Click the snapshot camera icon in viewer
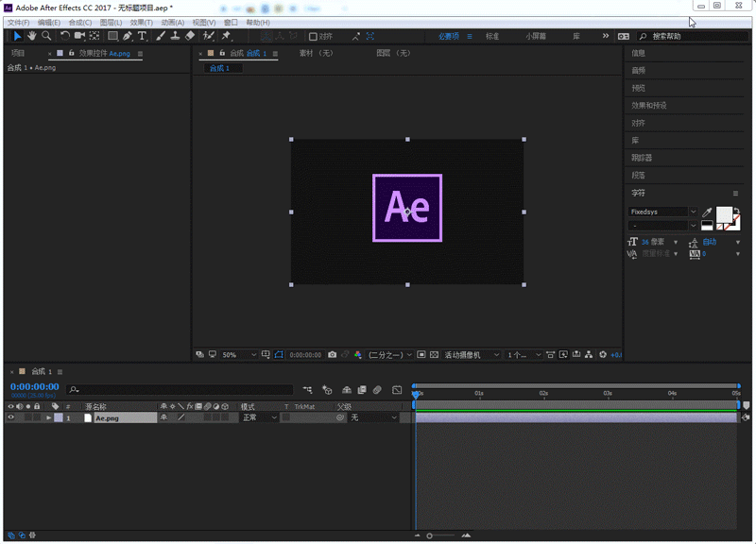This screenshot has height=544, width=756. [332, 355]
